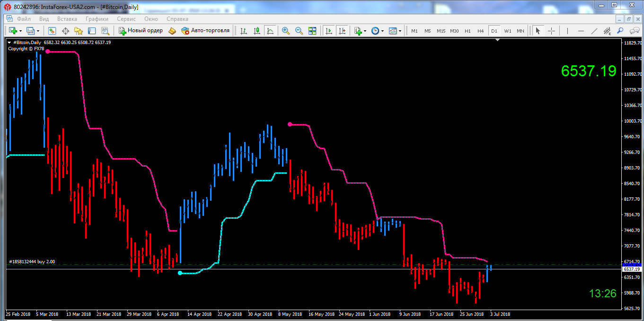Select the M15 timeframe
Viewport: 644px width, 321px height.
click(441, 31)
